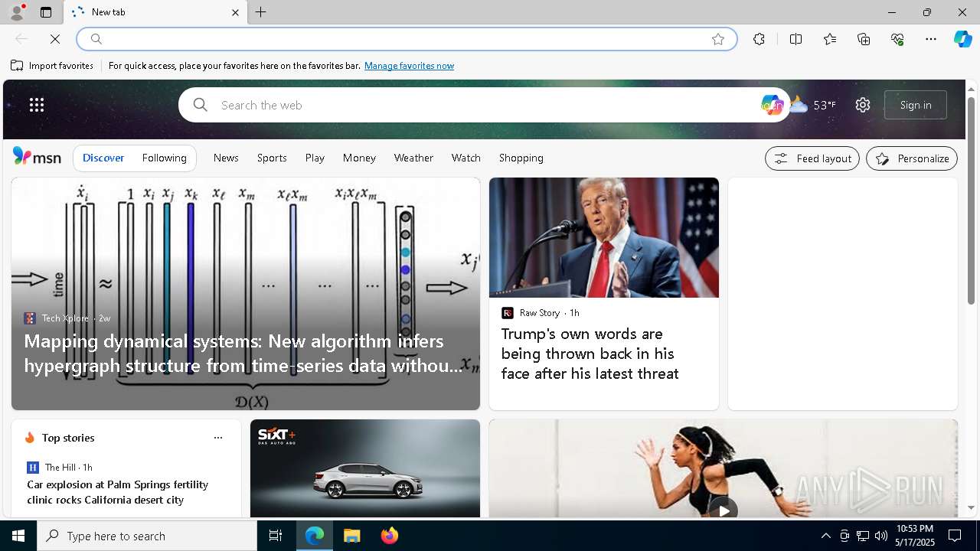Show hidden system tray icons
The height and width of the screenshot is (551, 980).
tap(825, 536)
